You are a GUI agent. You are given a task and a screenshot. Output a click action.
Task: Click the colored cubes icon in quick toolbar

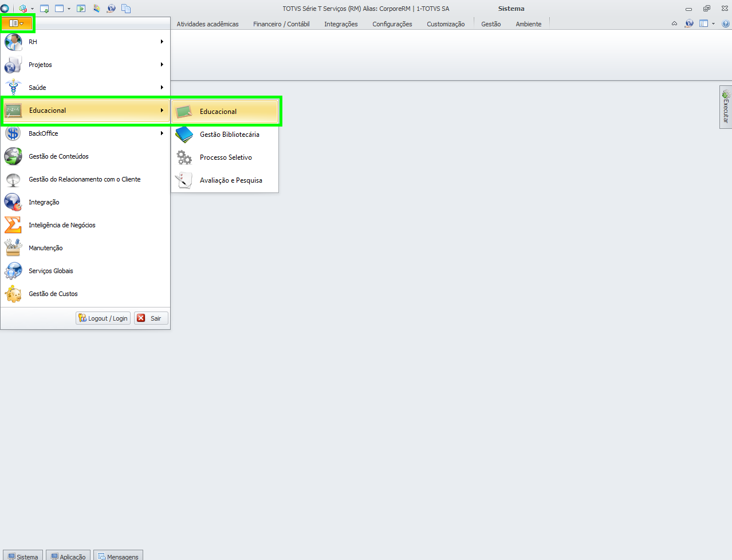click(x=23, y=9)
